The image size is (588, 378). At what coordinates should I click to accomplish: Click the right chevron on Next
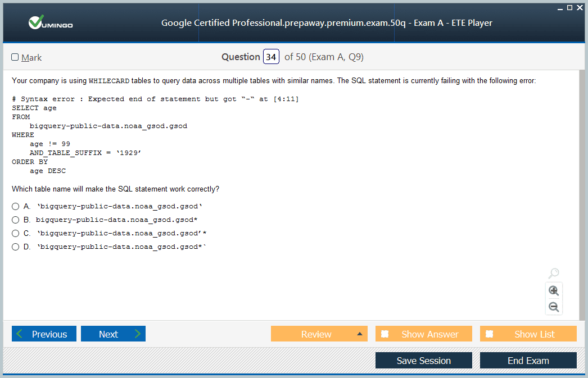pos(138,334)
